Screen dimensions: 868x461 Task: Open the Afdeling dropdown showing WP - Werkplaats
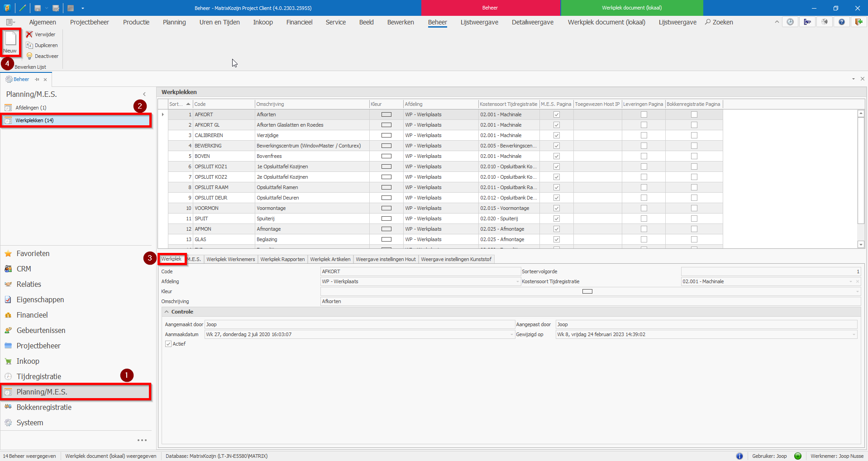[517, 281]
